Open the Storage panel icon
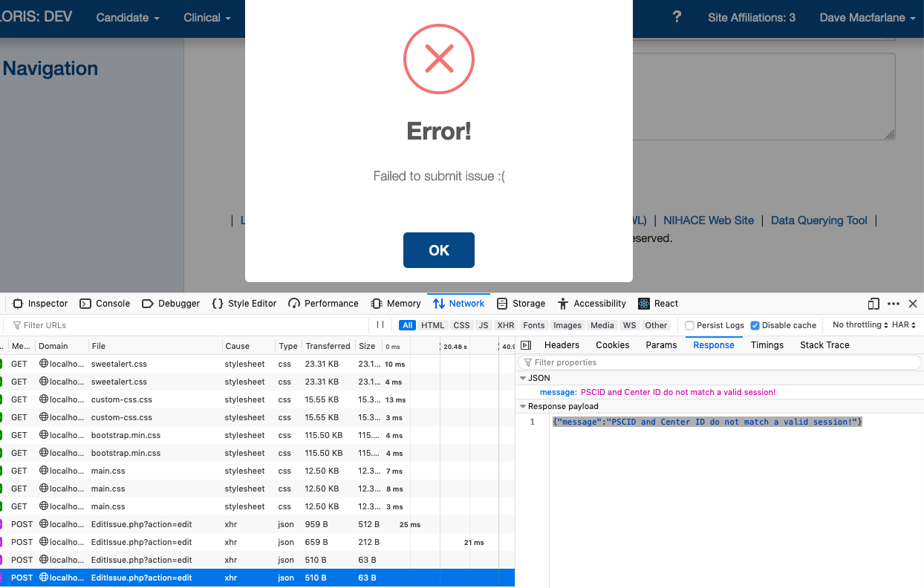 pos(503,303)
